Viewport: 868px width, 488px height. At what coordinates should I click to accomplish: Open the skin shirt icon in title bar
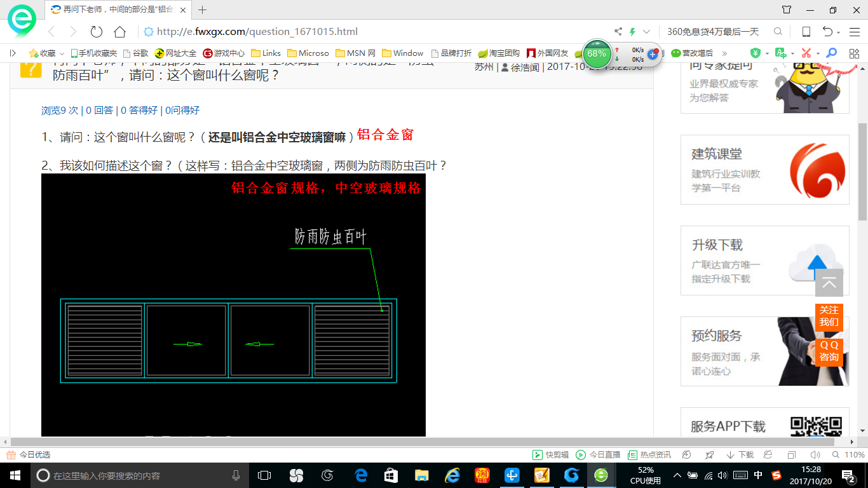click(x=787, y=10)
